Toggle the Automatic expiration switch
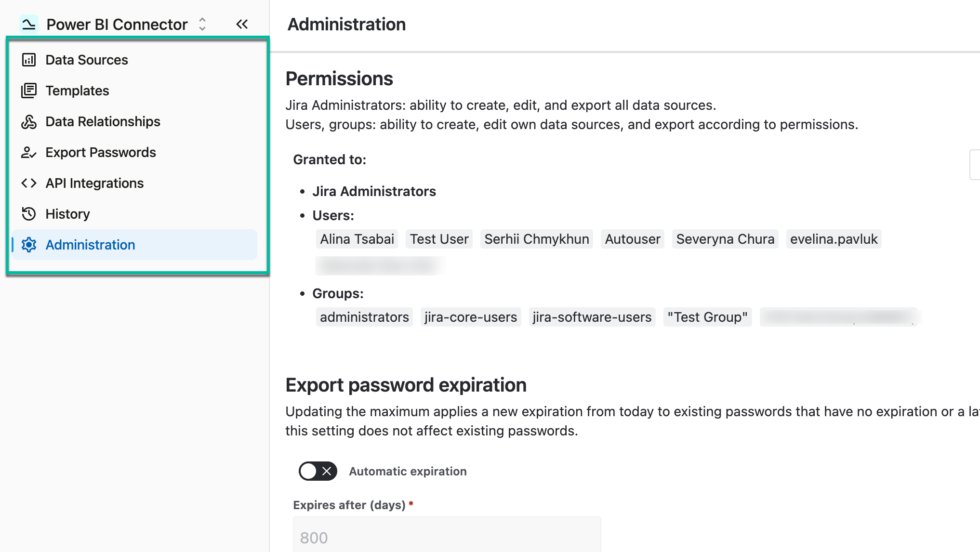The image size is (980, 552). 318,471
